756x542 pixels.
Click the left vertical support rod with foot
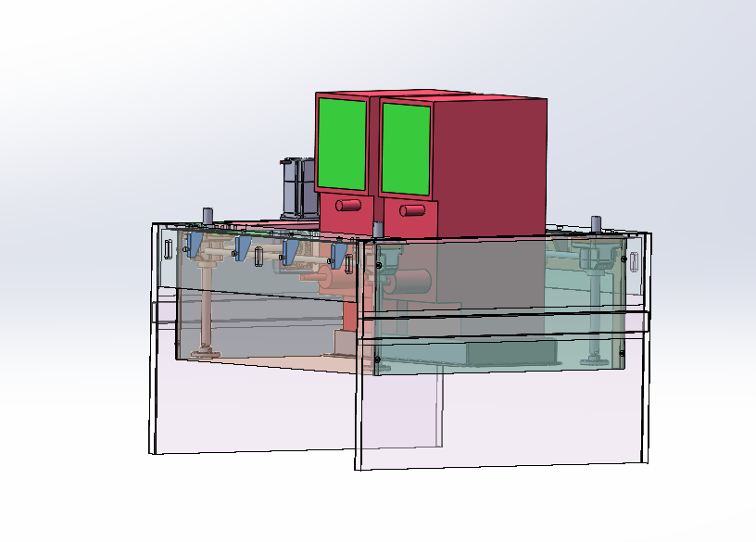pyautogui.click(x=206, y=306)
